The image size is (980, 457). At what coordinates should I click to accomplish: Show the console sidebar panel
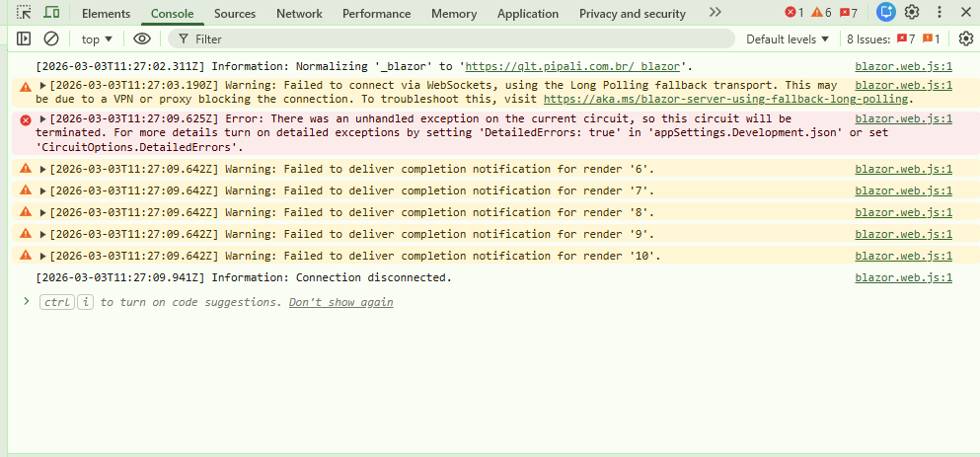[x=25, y=38]
